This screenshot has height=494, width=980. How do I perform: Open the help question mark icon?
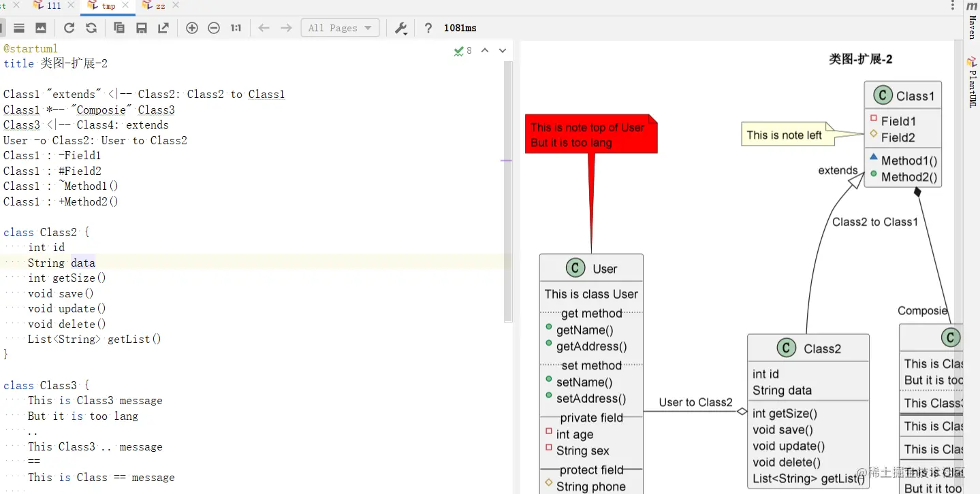428,28
